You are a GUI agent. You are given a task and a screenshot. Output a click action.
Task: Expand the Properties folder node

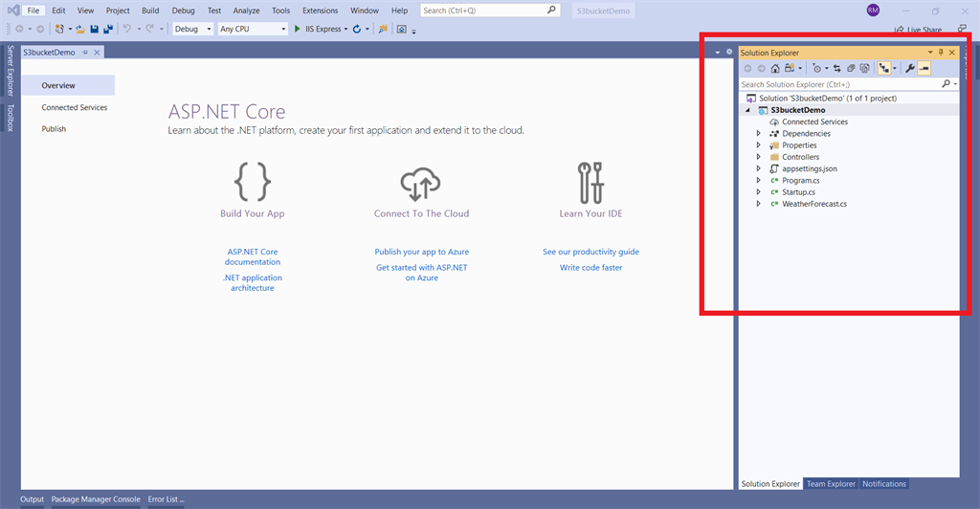click(x=759, y=144)
